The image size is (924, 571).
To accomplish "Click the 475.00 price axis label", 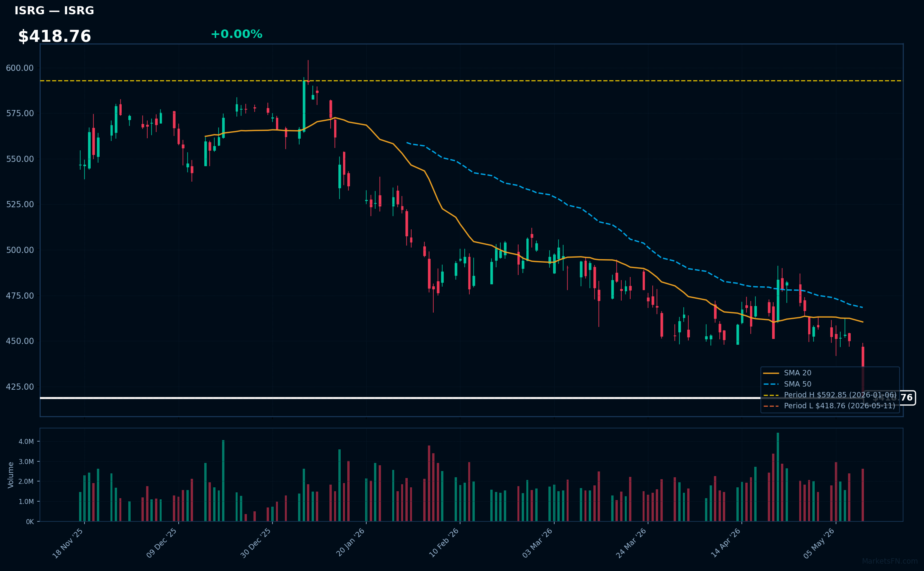I will pos(20,296).
